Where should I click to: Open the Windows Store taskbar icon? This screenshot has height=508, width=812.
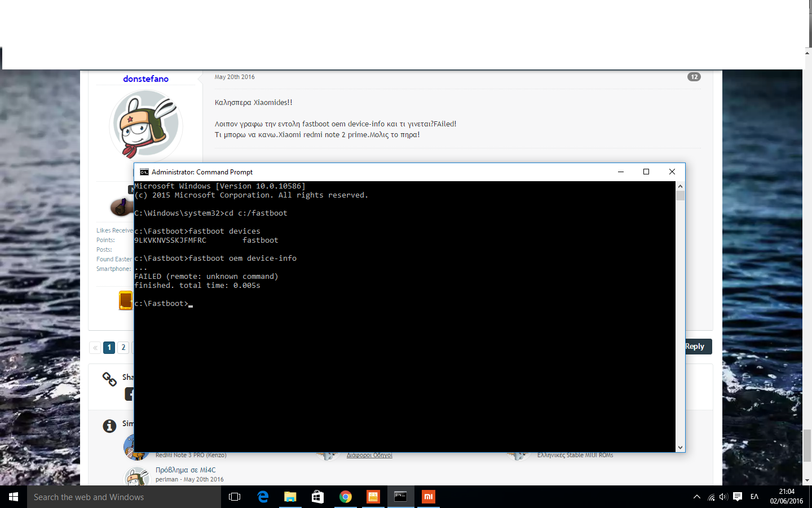[318, 497]
